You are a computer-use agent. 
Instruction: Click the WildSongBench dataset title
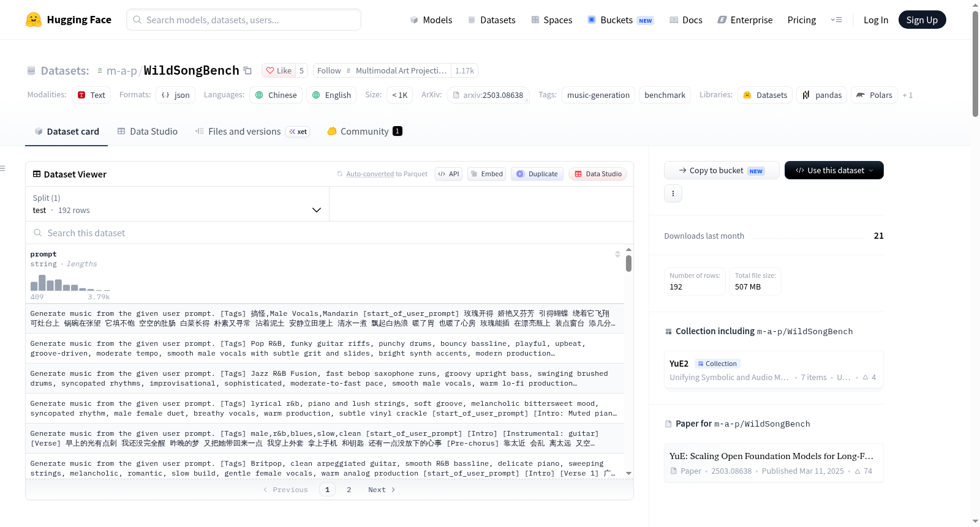191,70
